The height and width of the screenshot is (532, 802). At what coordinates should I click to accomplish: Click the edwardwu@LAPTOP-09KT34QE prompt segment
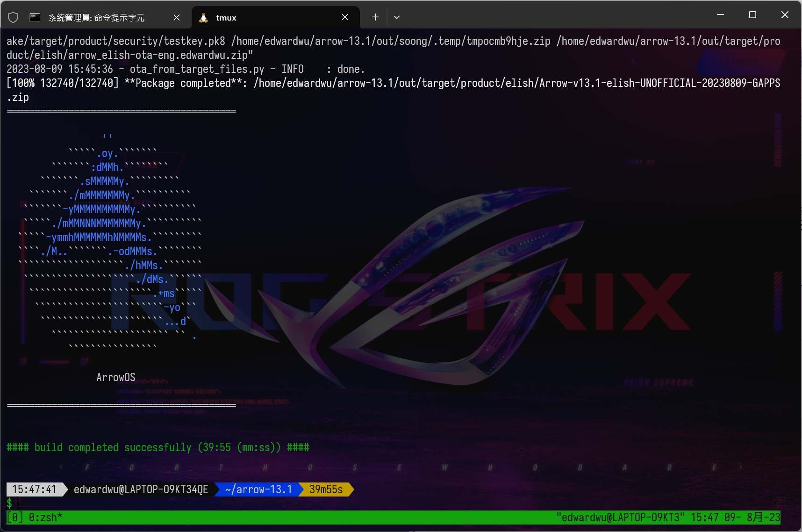pos(141,489)
